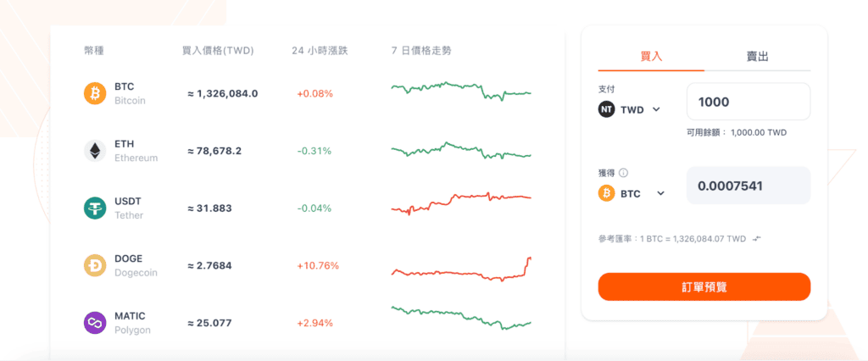Image resolution: width=868 pixels, height=361 pixels.
Task: Switch to the 買入 tab
Action: pos(651,57)
